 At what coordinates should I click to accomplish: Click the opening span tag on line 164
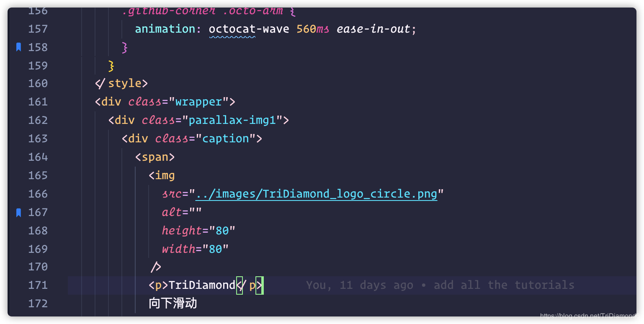155,157
